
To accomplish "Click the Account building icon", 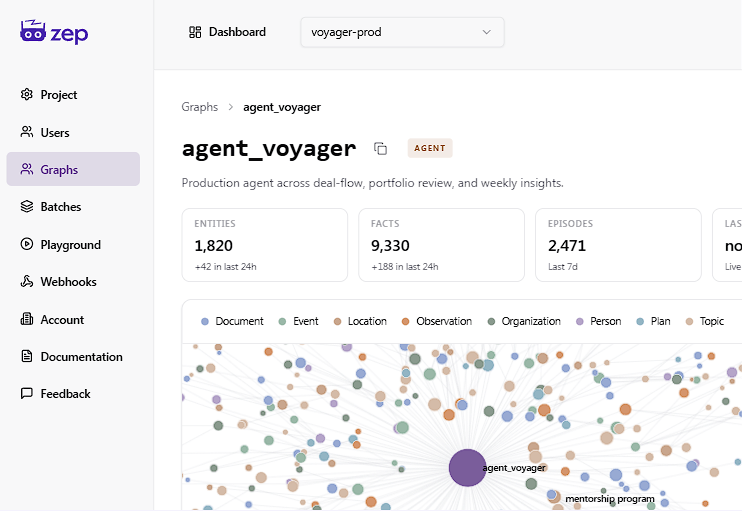I will pos(27,319).
